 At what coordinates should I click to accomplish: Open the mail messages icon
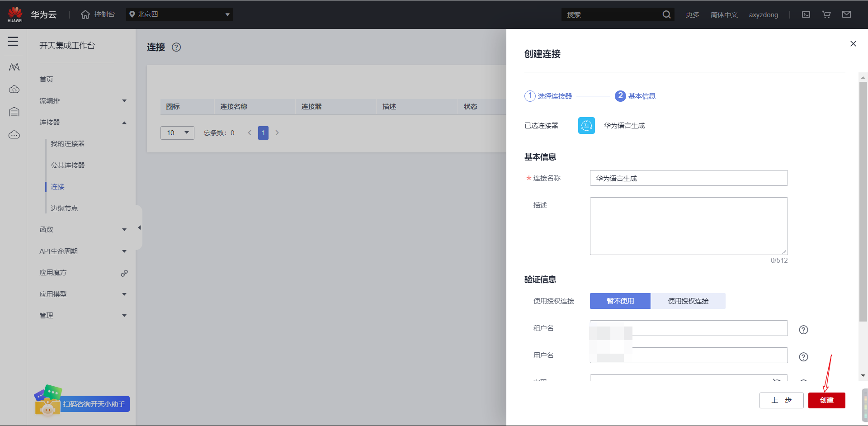847,14
